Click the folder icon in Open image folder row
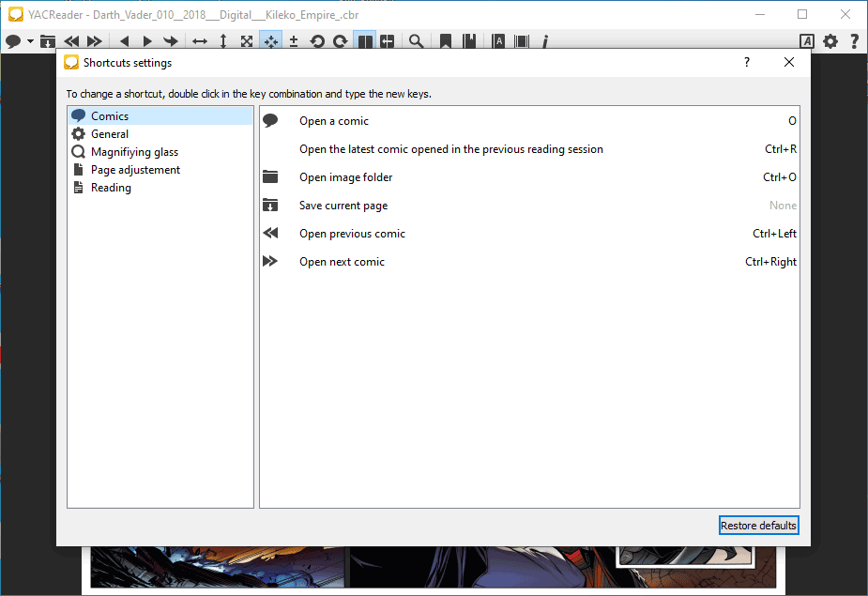This screenshot has width=868, height=596. coord(270,176)
